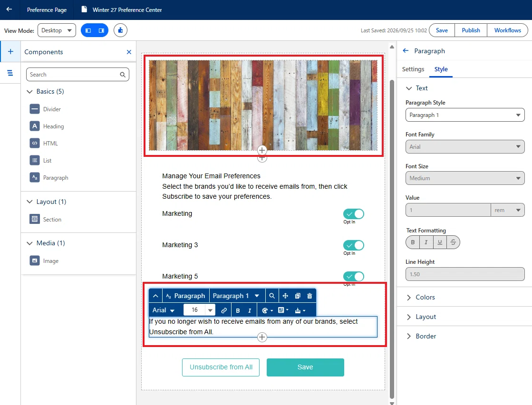Screen dimensions: 532x405
Task: Open the View Mode Desktop dropdown
Action: point(57,30)
